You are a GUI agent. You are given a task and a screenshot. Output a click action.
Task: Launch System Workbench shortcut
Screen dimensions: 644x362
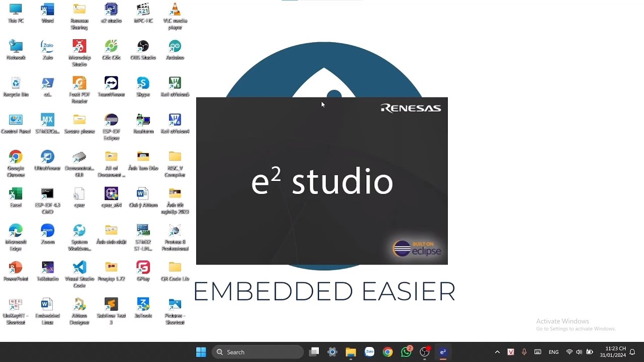point(79,237)
